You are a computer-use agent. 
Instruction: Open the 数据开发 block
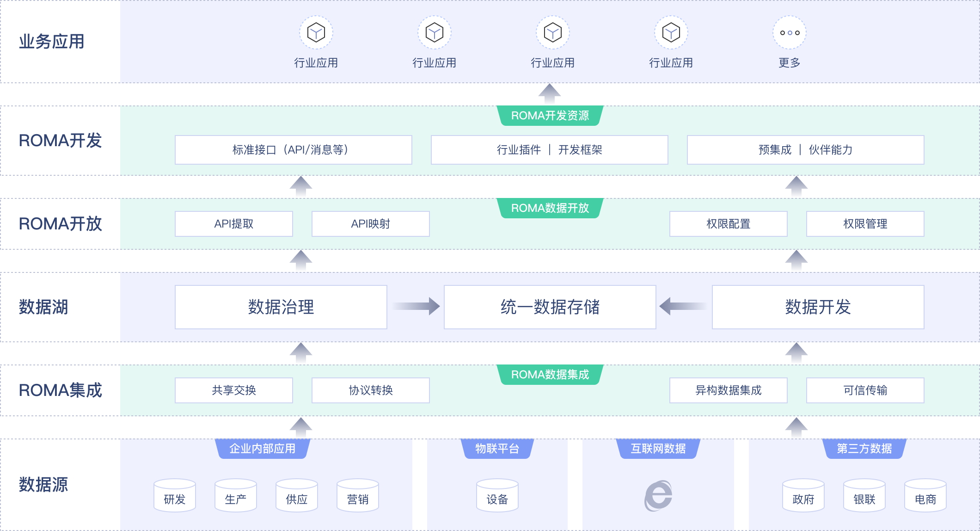(818, 307)
